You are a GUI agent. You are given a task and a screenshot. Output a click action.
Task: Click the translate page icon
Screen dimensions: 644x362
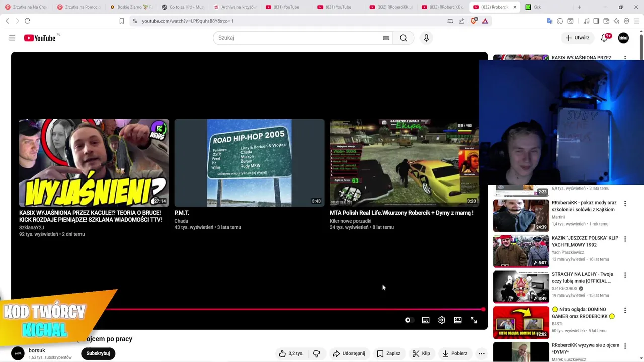click(550, 21)
